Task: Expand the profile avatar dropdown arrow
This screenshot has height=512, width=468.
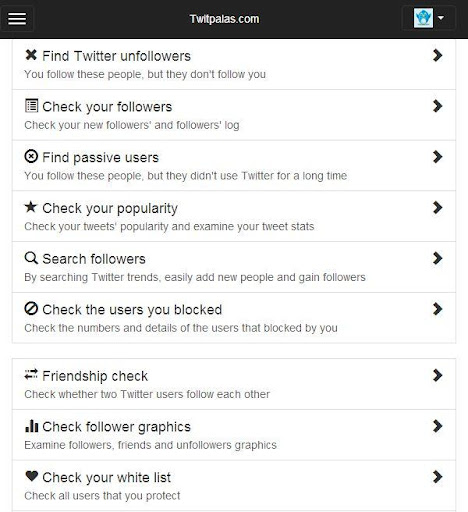Action: 441,18
